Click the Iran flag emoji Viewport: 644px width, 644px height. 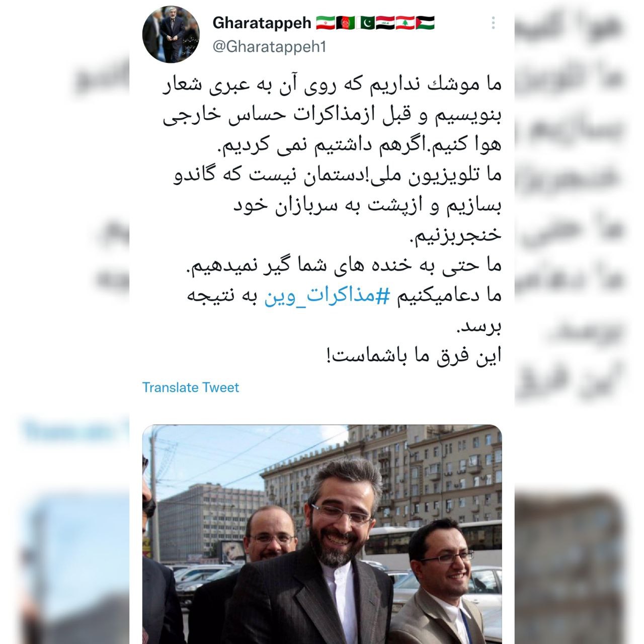coord(326,23)
